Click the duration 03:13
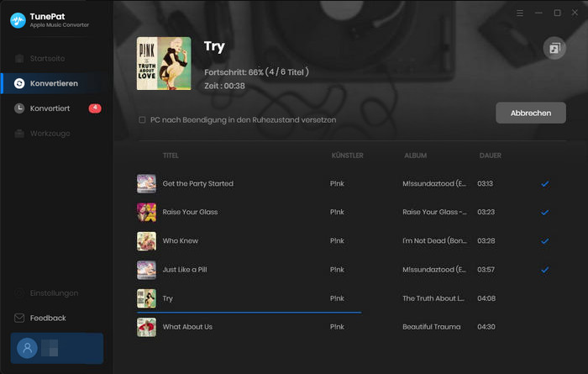This screenshot has height=374, width=588. tap(485, 183)
